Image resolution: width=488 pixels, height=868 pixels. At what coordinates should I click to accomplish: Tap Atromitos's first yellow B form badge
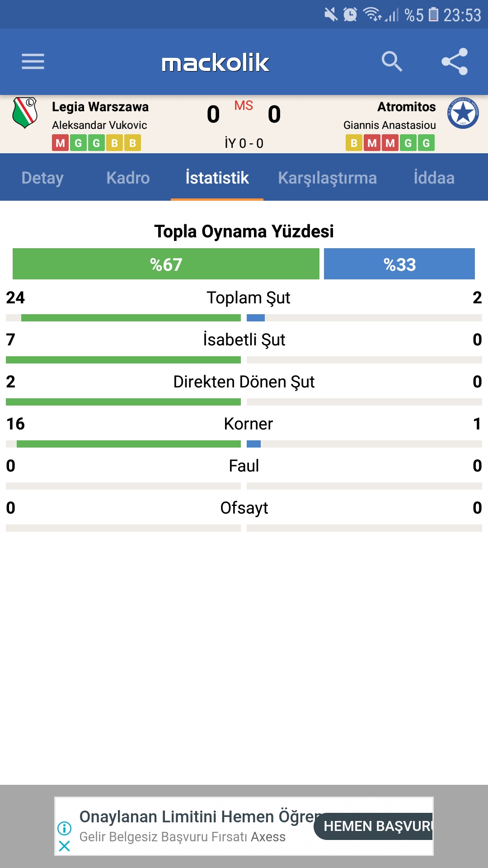pyautogui.click(x=354, y=143)
